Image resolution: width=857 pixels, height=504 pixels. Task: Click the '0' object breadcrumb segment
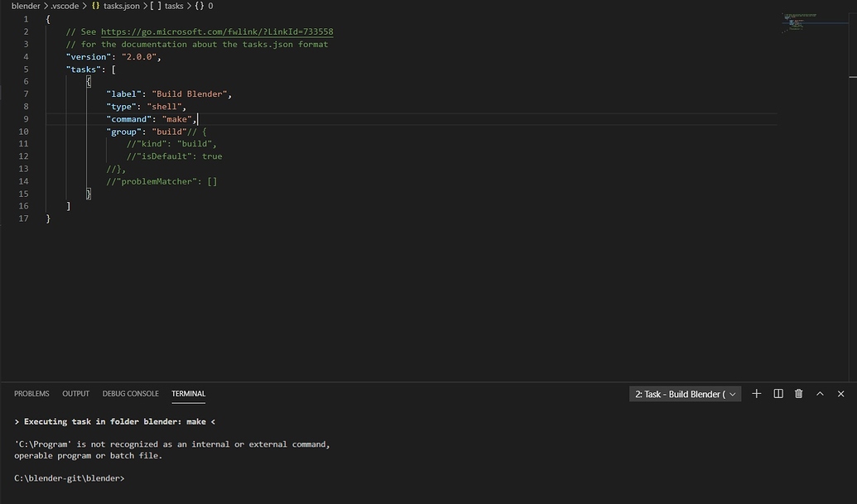pos(210,6)
